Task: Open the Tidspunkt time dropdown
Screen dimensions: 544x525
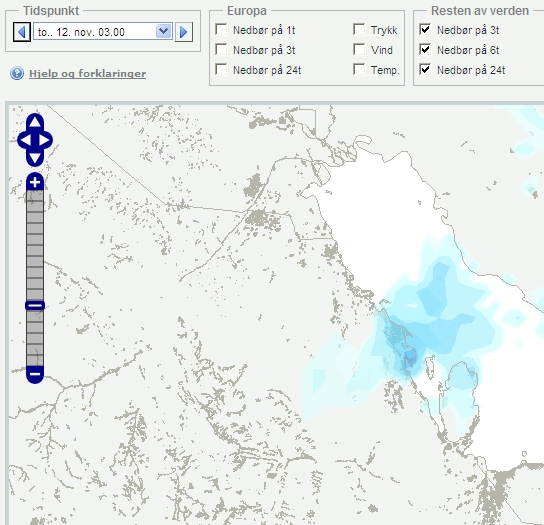Action: tap(103, 32)
